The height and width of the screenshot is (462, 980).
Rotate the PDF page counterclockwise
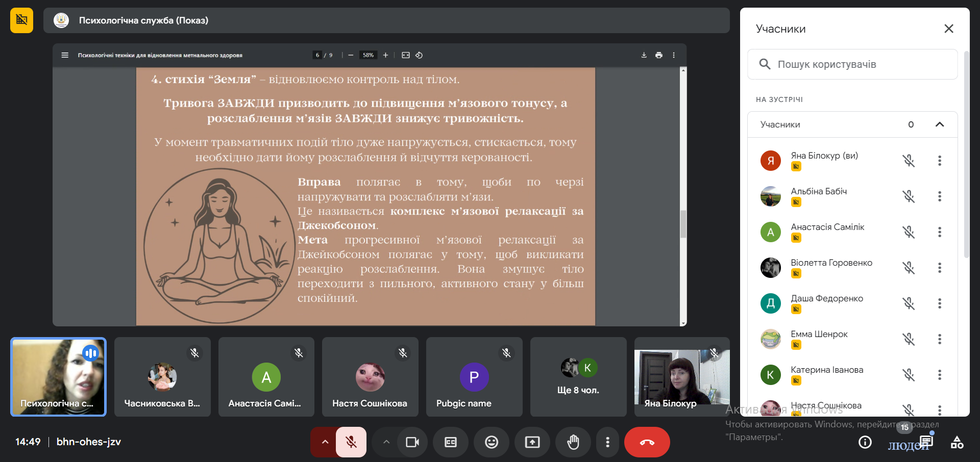(419, 55)
